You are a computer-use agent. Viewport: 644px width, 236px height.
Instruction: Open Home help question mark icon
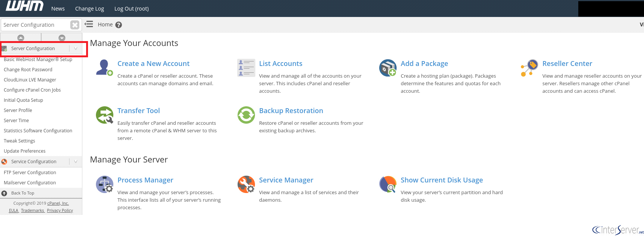tap(119, 25)
